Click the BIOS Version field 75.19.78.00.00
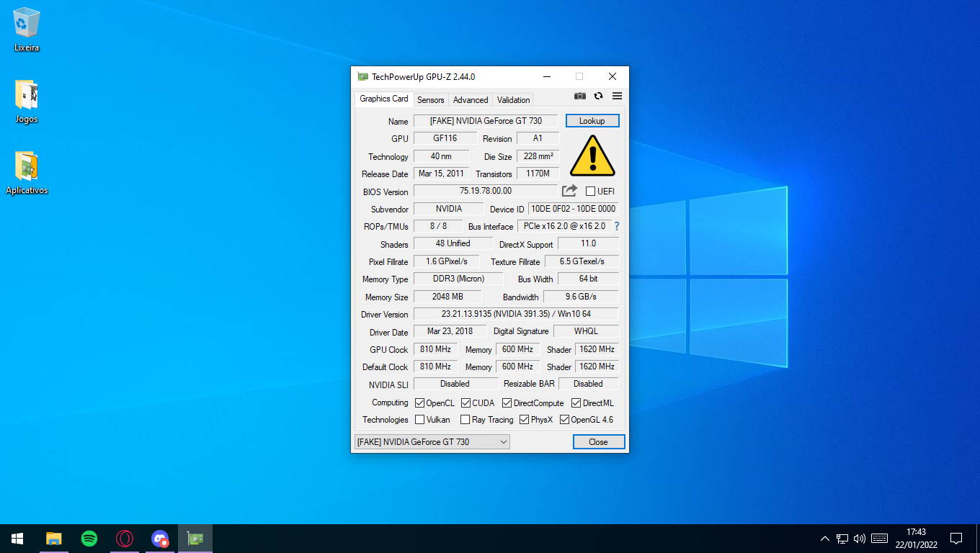 (x=486, y=191)
